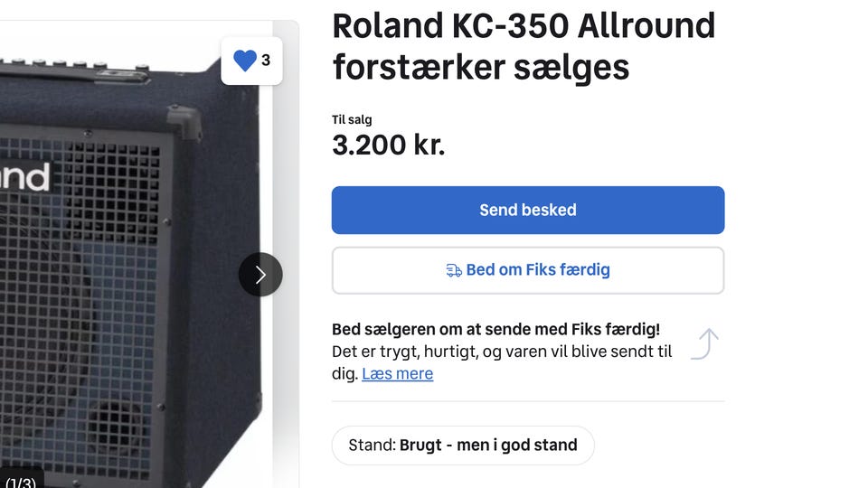Click the 3.200 kr. price
This screenshot has width=868, height=488.
tap(389, 145)
